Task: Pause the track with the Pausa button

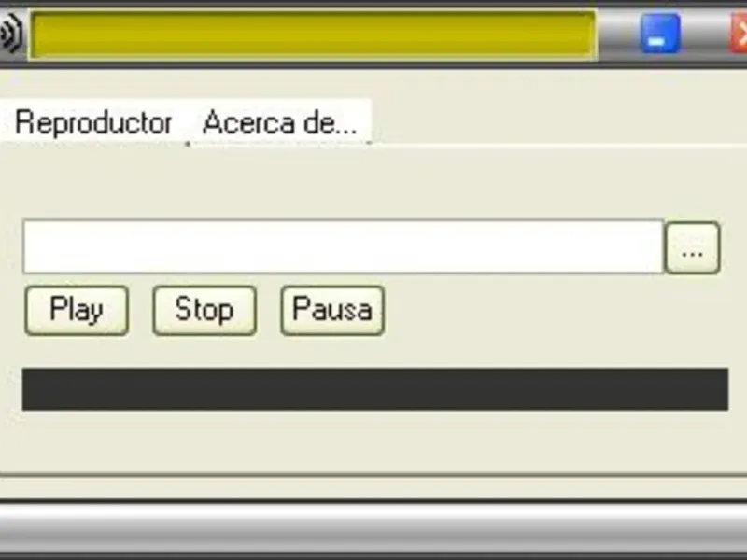Action: coord(332,311)
